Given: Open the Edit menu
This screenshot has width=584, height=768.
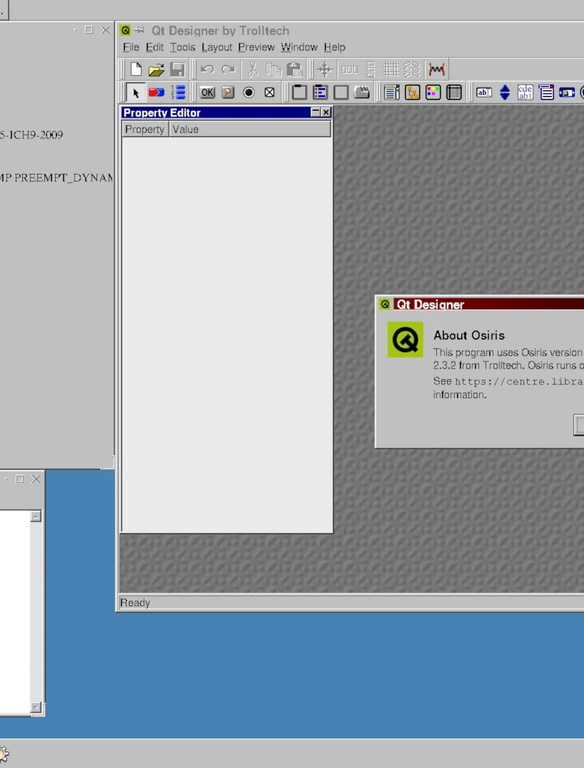Looking at the screenshot, I should 155,48.
